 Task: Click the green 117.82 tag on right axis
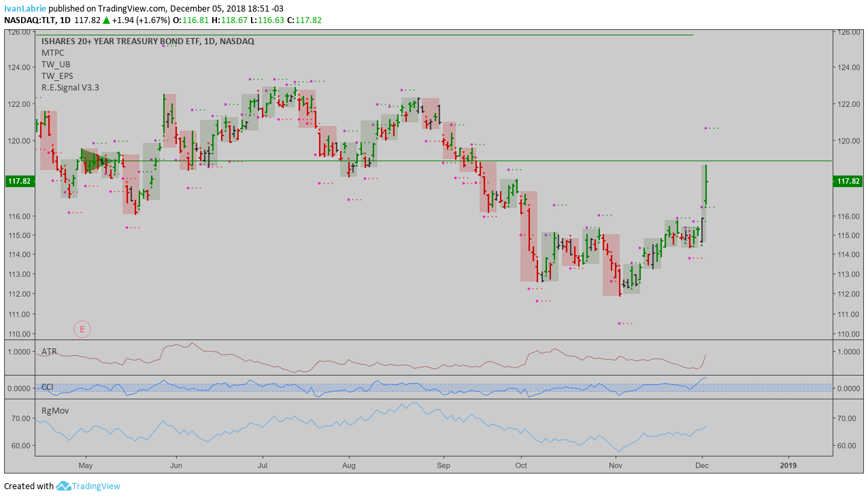[x=848, y=181]
